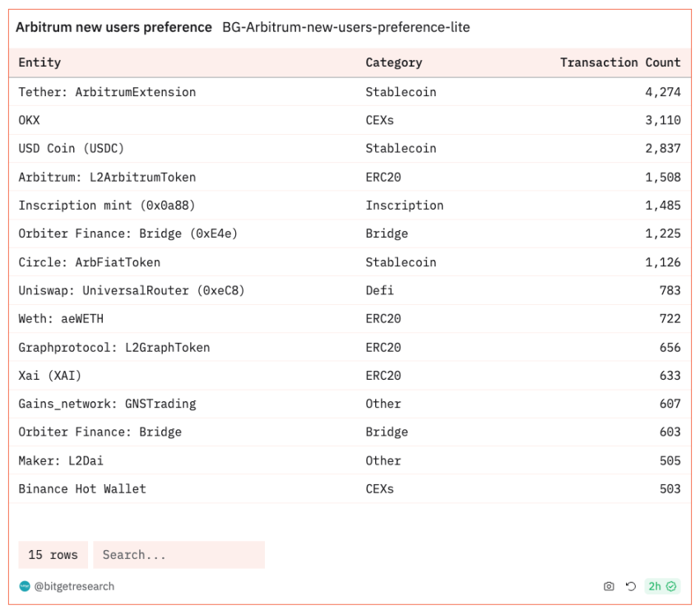Viewport: 700px width, 610px height.
Task: Click the Uniswap: UniversalRouter (0xeC8) cell
Action: pyautogui.click(x=132, y=290)
